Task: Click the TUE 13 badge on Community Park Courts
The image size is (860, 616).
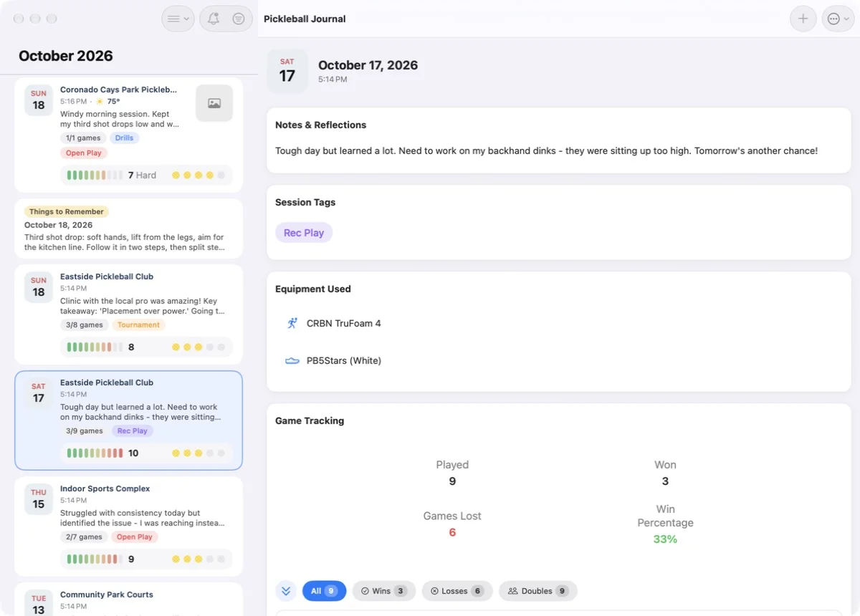Action: click(x=39, y=603)
